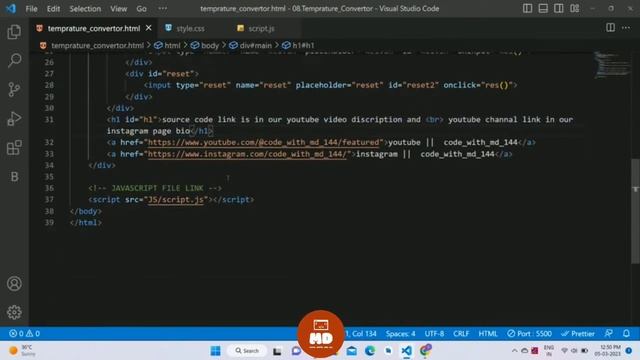Image resolution: width=640 pixels, height=360 pixels.
Task: Open Mail app on taskbar
Action: click(351, 351)
